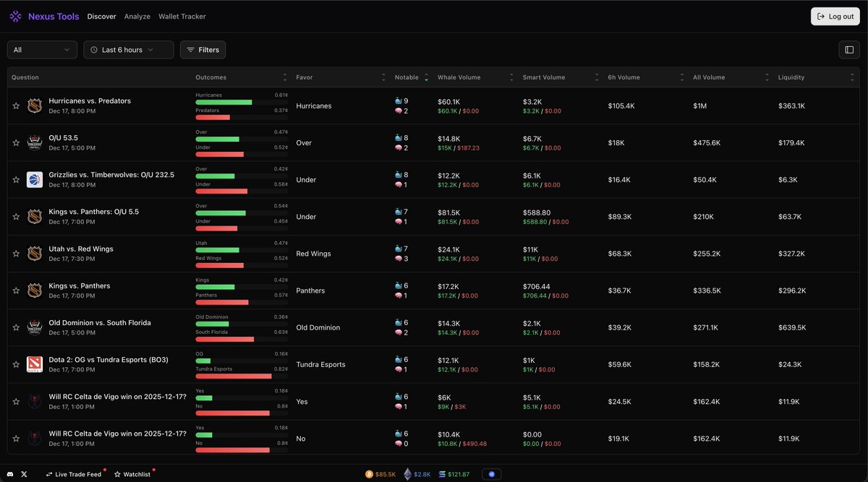Switch to the Discover tab
This screenshot has width=868, height=482.
[x=101, y=17]
